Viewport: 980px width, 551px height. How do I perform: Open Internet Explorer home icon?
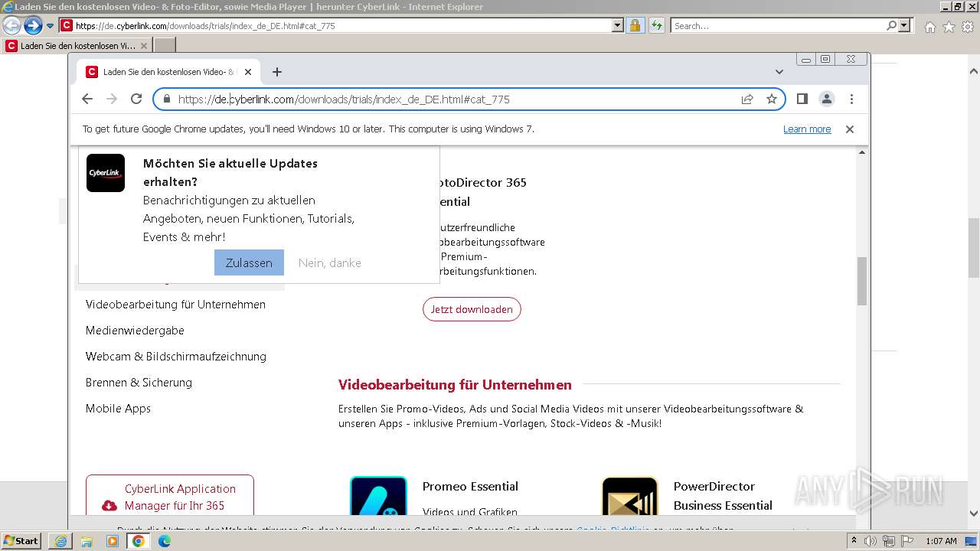(x=929, y=27)
